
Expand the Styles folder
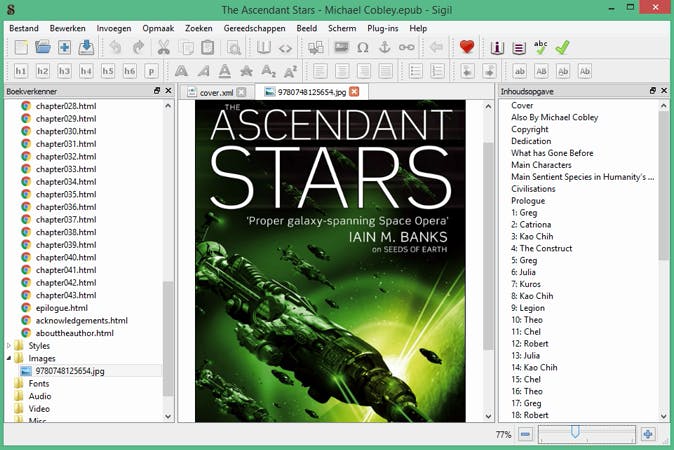tap(9, 346)
